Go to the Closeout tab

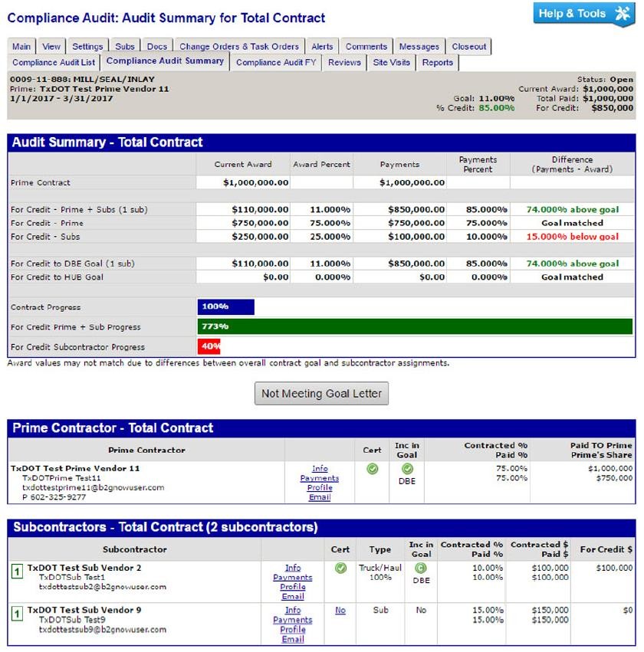point(468,47)
